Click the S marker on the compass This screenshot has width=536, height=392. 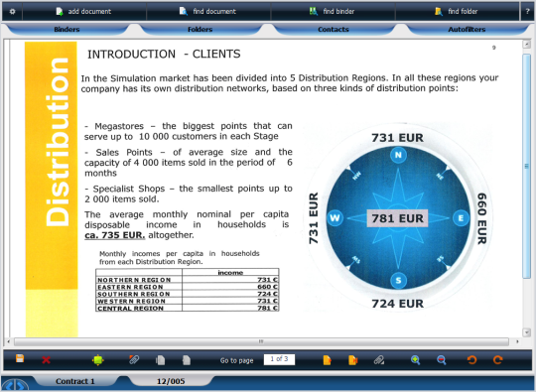tap(398, 281)
